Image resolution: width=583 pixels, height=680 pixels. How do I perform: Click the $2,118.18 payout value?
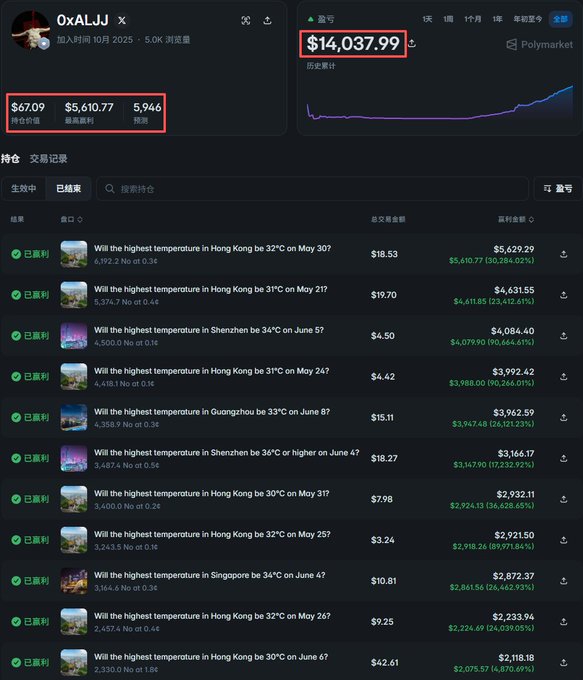point(516,658)
